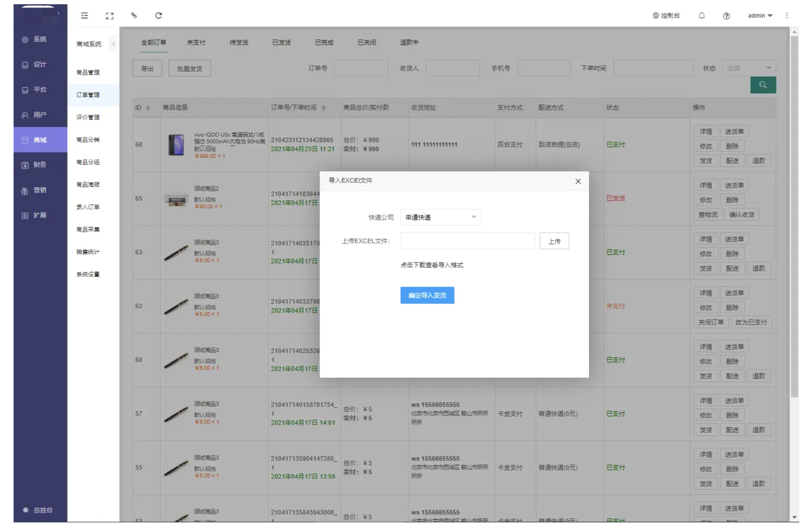Image resolution: width=812 pixels, height=530 pixels.
Task: Refresh the page with reload icon
Action: [158, 15]
